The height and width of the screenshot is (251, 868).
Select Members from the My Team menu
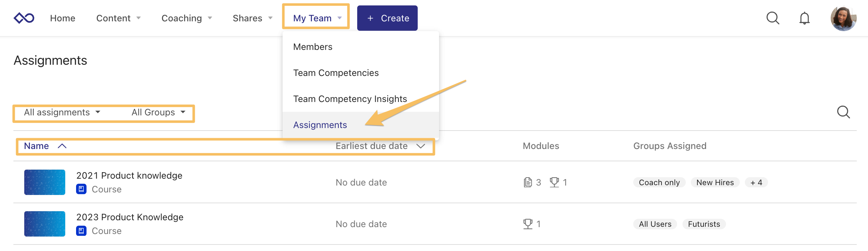pos(312,46)
